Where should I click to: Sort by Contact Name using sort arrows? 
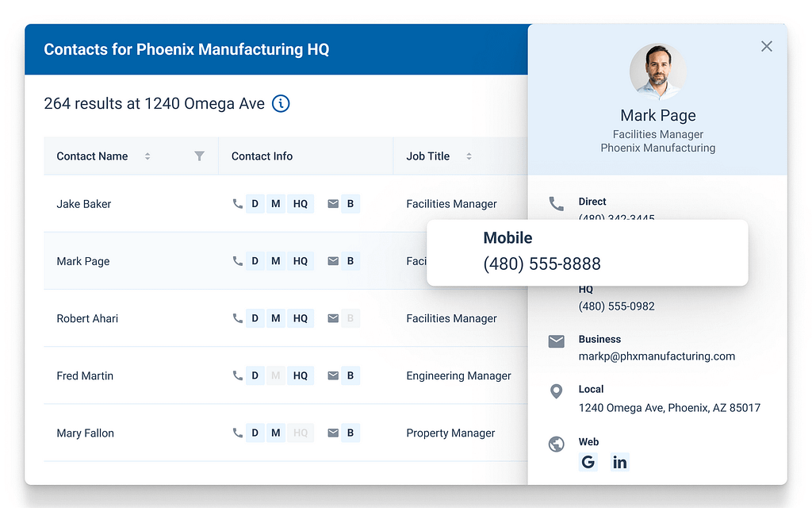(147, 156)
